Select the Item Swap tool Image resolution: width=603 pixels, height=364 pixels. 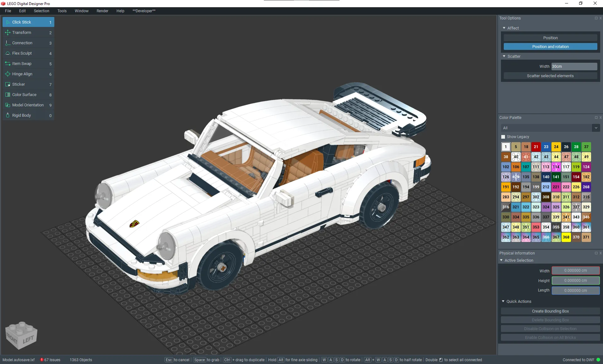coord(28,64)
